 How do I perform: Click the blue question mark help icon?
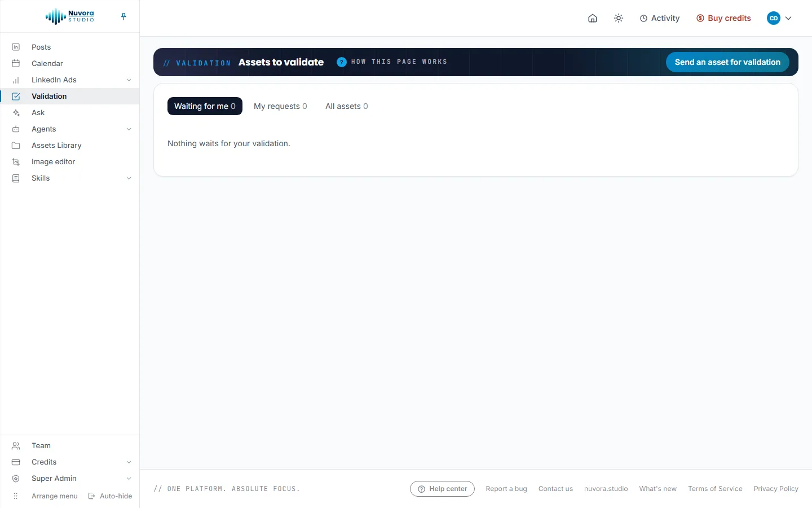(342, 62)
